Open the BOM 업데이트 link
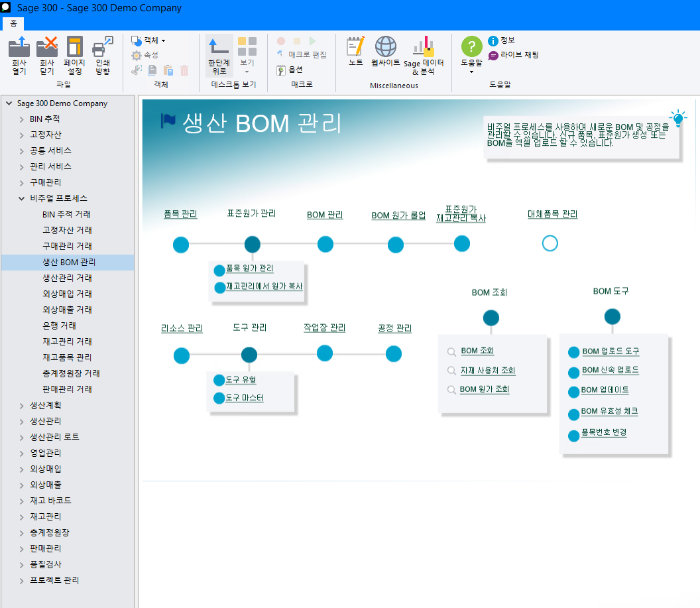 (605, 390)
